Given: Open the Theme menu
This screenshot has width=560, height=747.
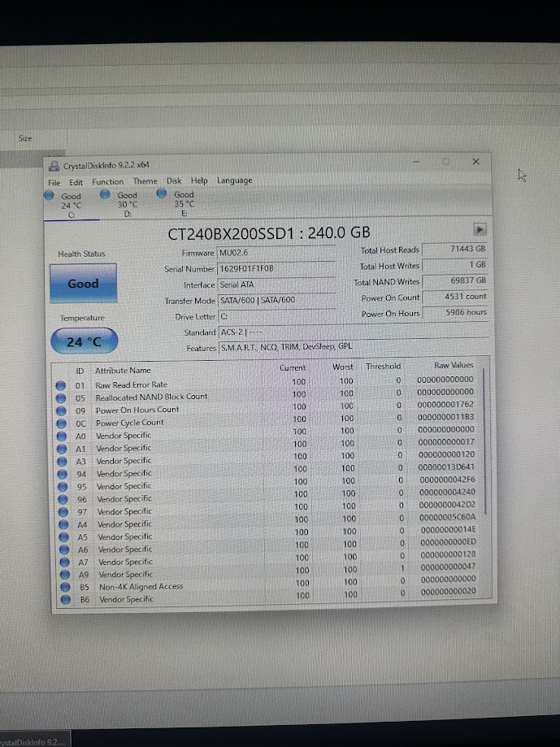Looking at the screenshot, I should click(145, 181).
